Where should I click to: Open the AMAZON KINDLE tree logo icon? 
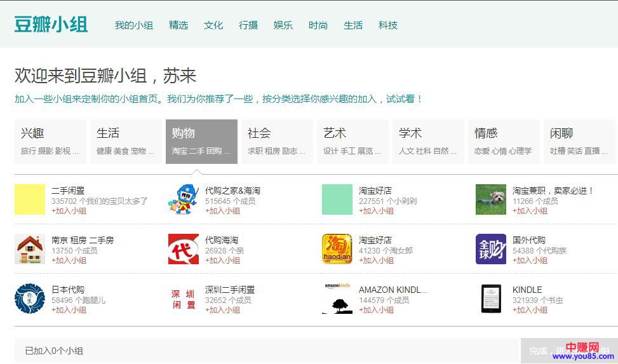tap(337, 299)
